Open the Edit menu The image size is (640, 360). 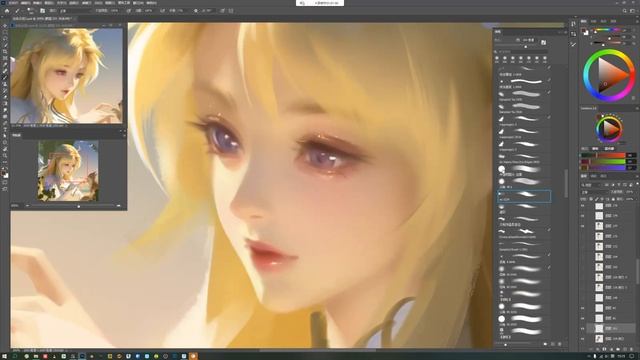[x=25, y=3]
